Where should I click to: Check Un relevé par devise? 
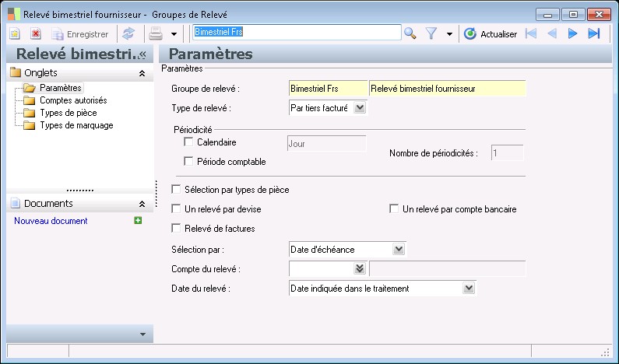click(176, 208)
